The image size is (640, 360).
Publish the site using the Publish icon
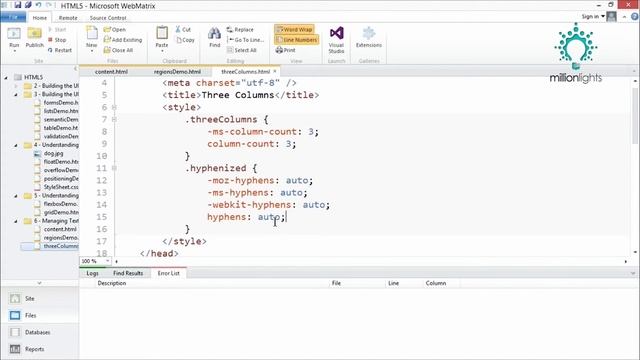click(x=34, y=37)
